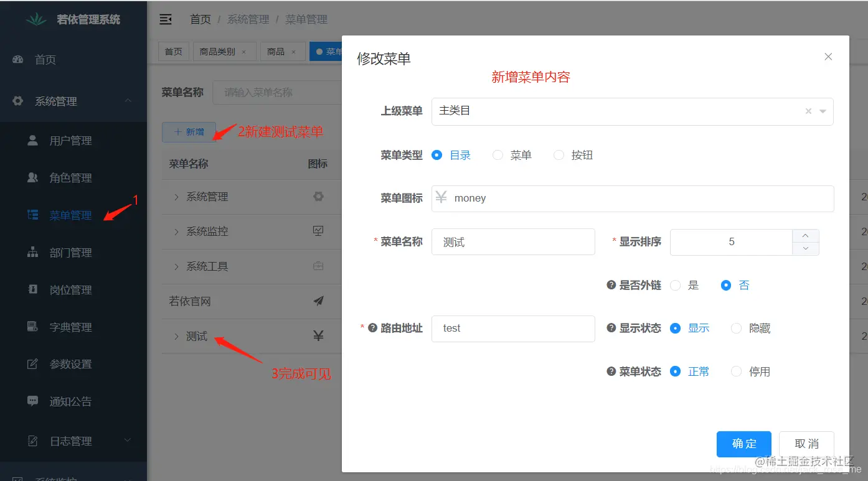The image size is (868, 481).
Task: Choose 隐藏 for 显示状态
Action: 737,328
